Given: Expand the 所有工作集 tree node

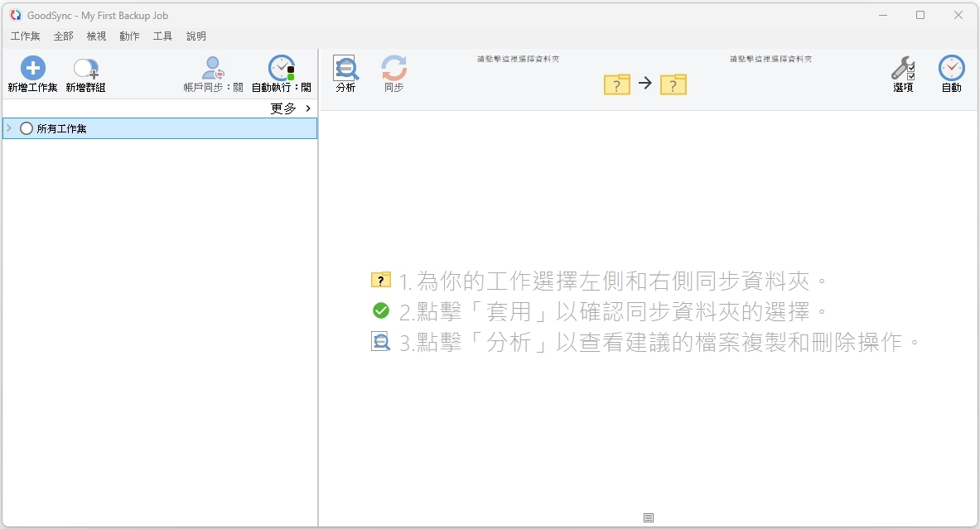Looking at the screenshot, I should (9, 128).
